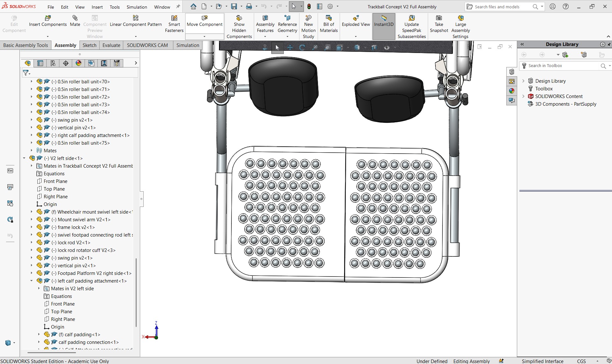Open the Smart Fasteners tool
This screenshot has height=364, width=612.
[174, 24]
